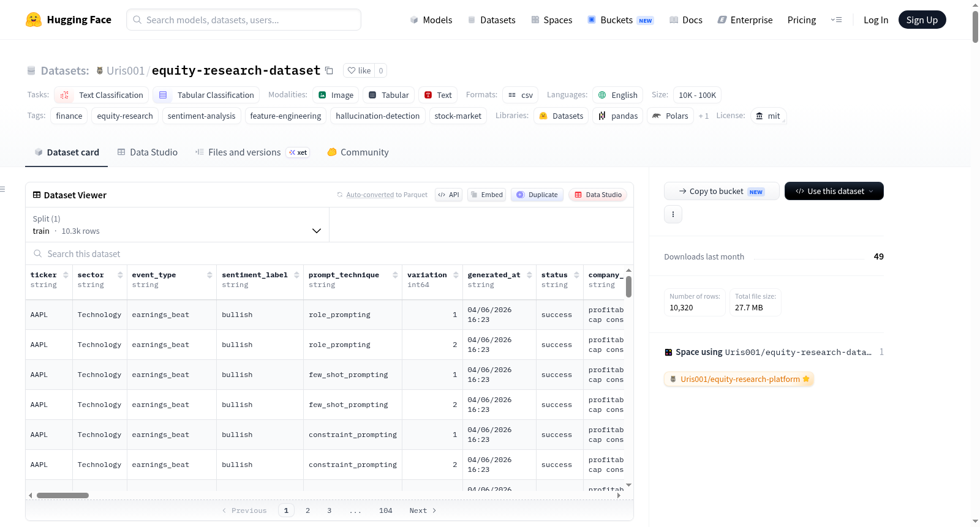Click the Sign Up button
980x527 pixels.
922,20
